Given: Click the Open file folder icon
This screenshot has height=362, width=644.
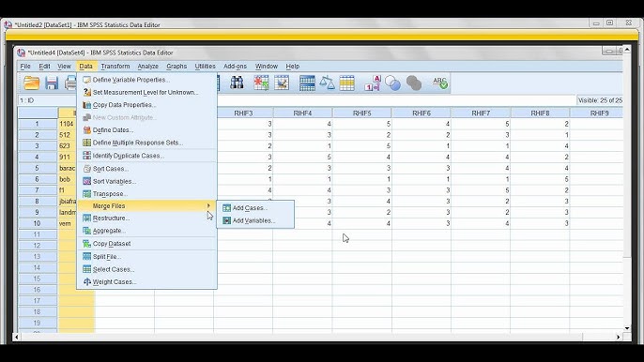Looking at the screenshot, I should point(32,83).
